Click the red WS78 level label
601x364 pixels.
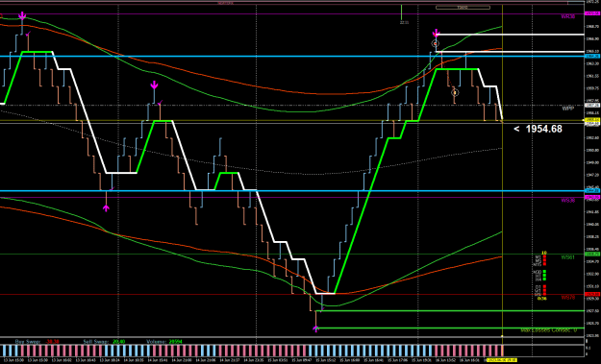click(x=567, y=298)
